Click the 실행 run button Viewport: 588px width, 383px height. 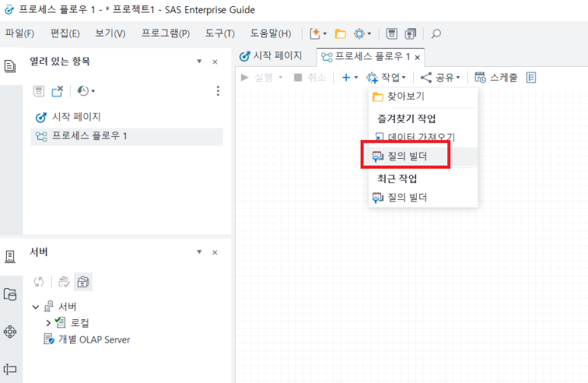(257, 78)
